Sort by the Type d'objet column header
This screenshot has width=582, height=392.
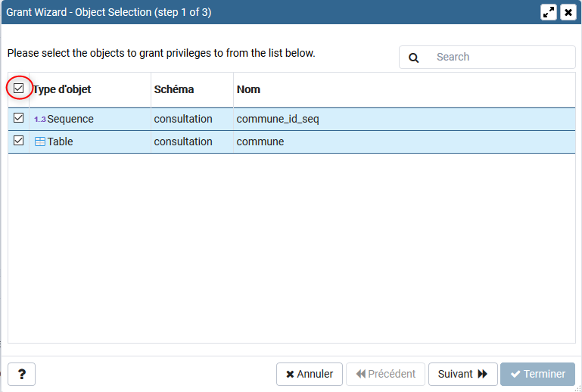(62, 89)
